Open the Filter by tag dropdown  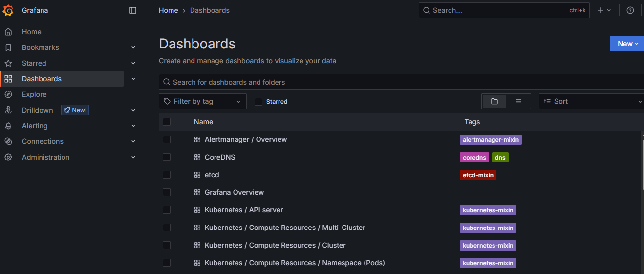point(203,101)
